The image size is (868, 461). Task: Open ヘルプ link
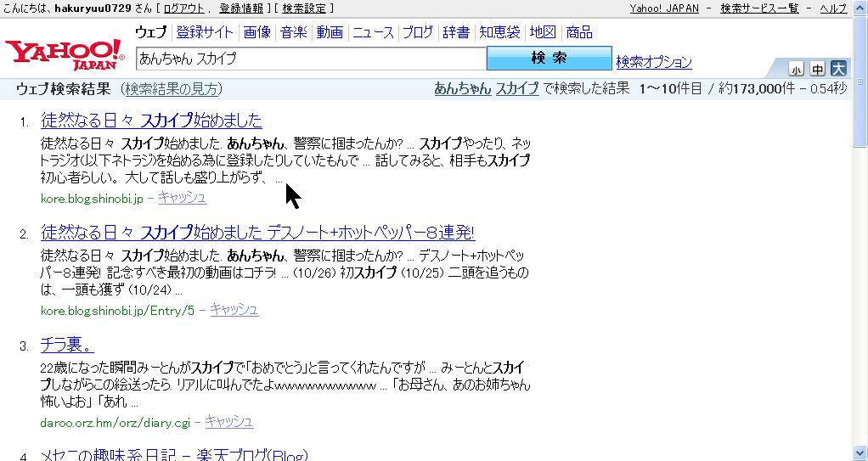coord(833,8)
